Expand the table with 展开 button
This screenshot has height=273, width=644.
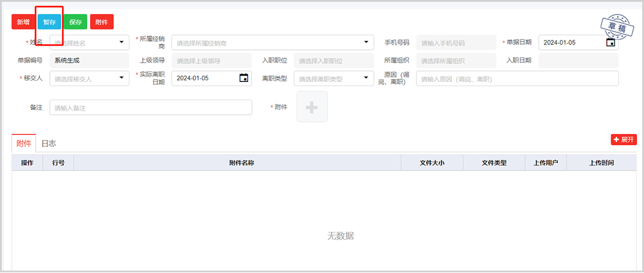624,139
